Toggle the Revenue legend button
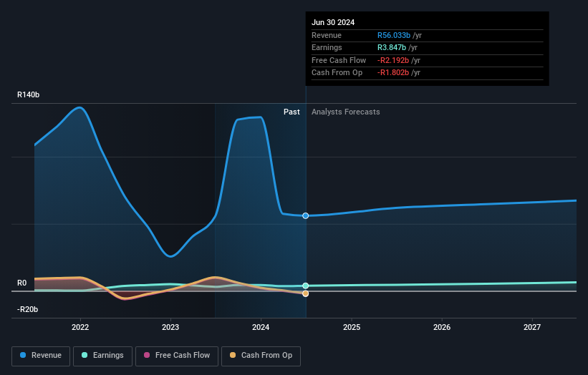Image resolution: width=588 pixels, height=375 pixels. click(41, 356)
